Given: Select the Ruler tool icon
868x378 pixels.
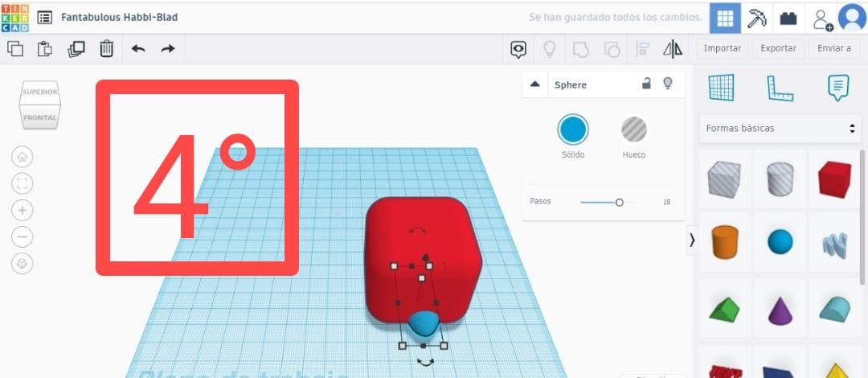Looking at the screenshot, I should tap(780, 88).
